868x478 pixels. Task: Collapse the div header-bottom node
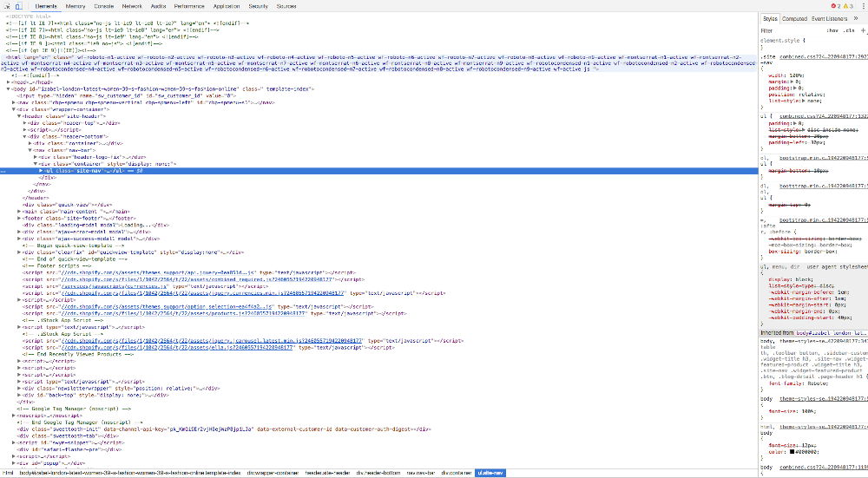tap(25, 136)
